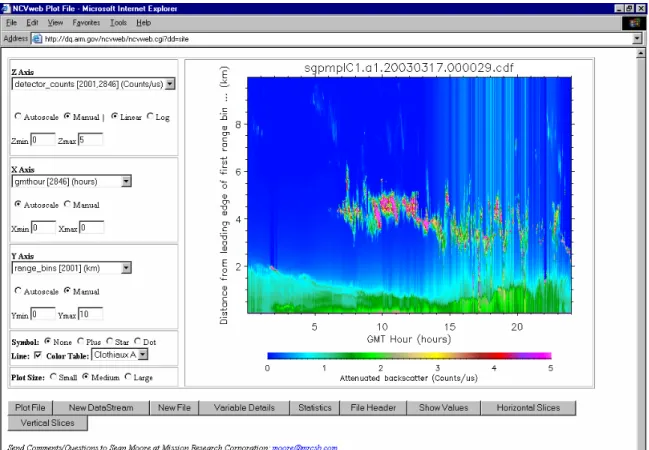
Task: Select Y Axis Autoscale radio button
Action: pyautogui.click(x=18, y=291)
